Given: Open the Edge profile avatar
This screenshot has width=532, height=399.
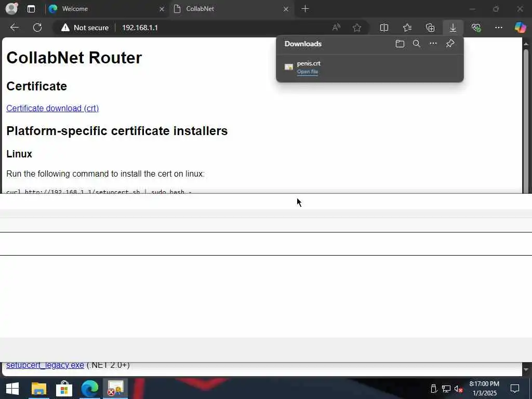Looking at the screenshot, I should click(11, 8).
